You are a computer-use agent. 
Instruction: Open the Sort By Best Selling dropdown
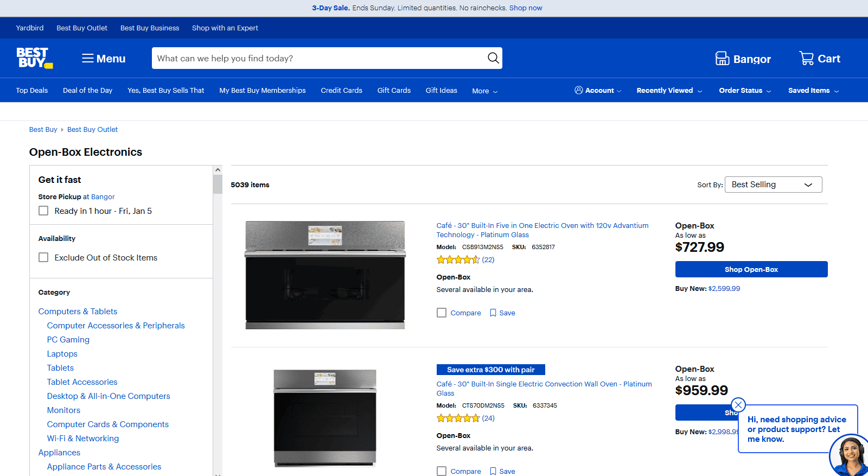[x=773, y=185]
